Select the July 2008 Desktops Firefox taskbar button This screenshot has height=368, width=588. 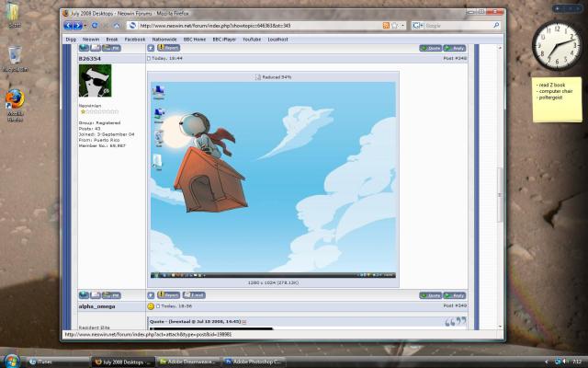[123, 362]
